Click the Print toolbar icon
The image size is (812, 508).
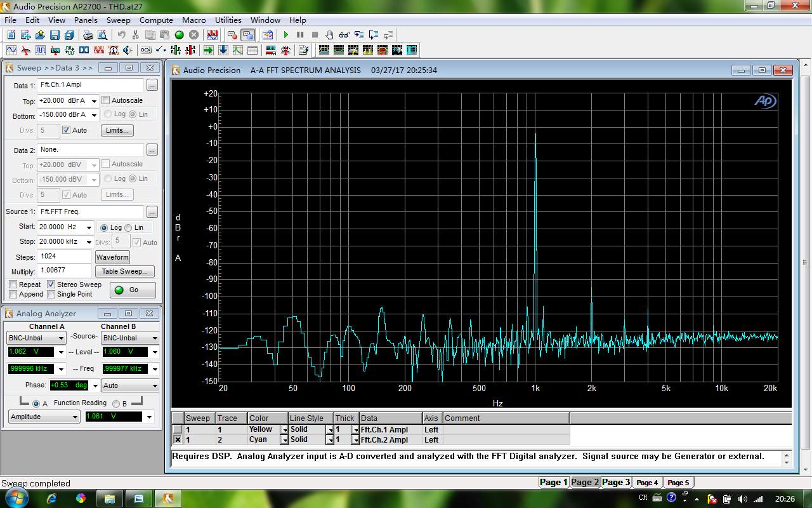[x=88, y=35]
